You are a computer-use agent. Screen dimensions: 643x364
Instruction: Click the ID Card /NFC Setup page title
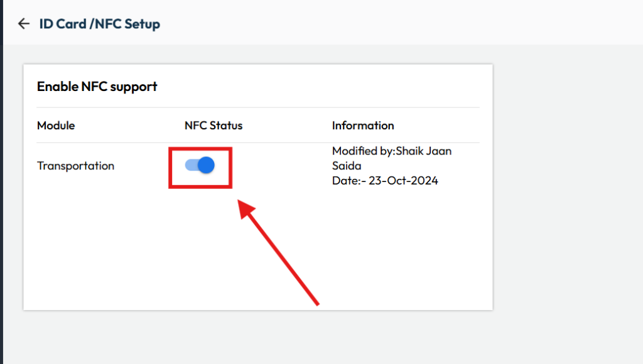pos(99,24)
